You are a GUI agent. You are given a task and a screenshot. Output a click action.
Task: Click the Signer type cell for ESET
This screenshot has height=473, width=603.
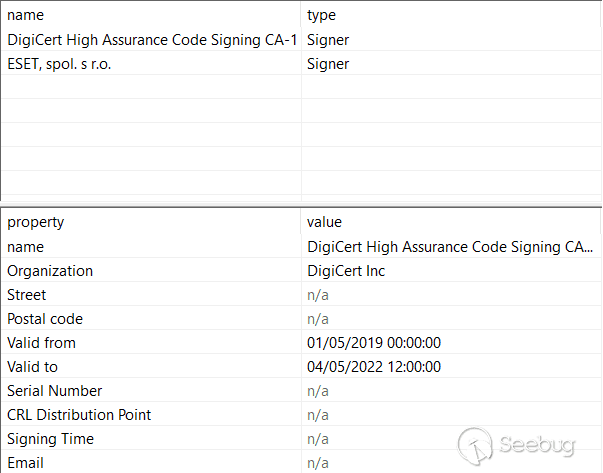(329, 65)
